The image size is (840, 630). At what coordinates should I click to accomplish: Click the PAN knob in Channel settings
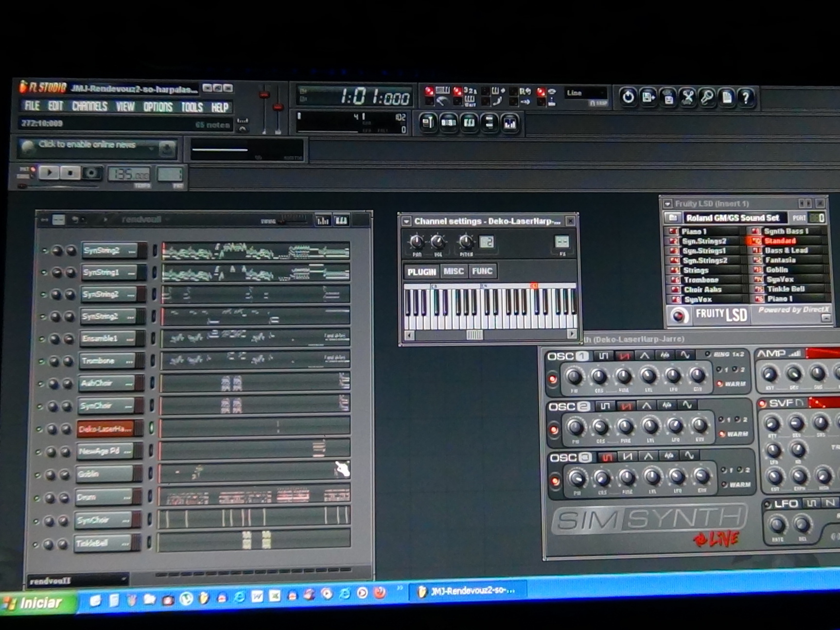tap(417, 242)
